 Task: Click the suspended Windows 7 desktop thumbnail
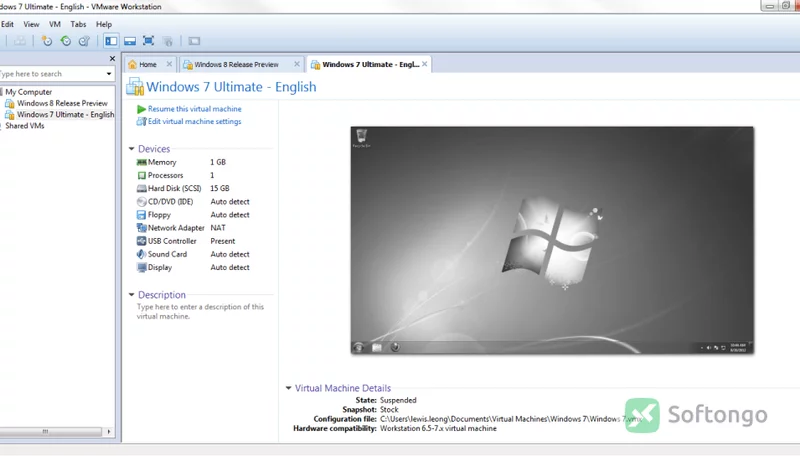tap(552, 240)
